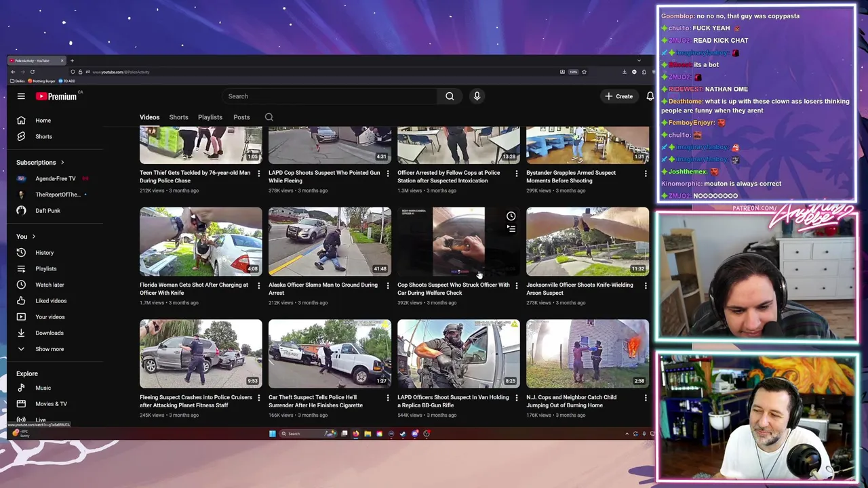The height and width of the screenshot is (488, 868).
Task: Expand the Subscriptions section
Action: [x=40, y=163]
